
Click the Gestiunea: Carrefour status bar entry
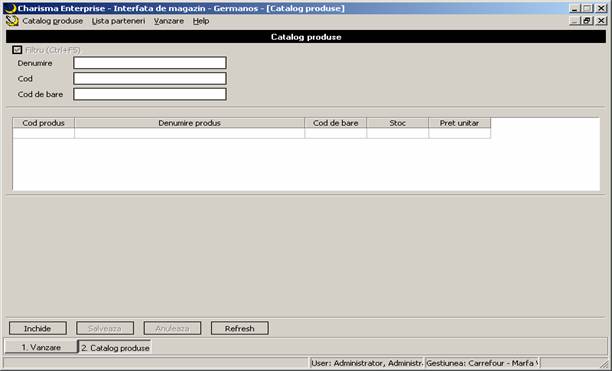click(482, 363)
